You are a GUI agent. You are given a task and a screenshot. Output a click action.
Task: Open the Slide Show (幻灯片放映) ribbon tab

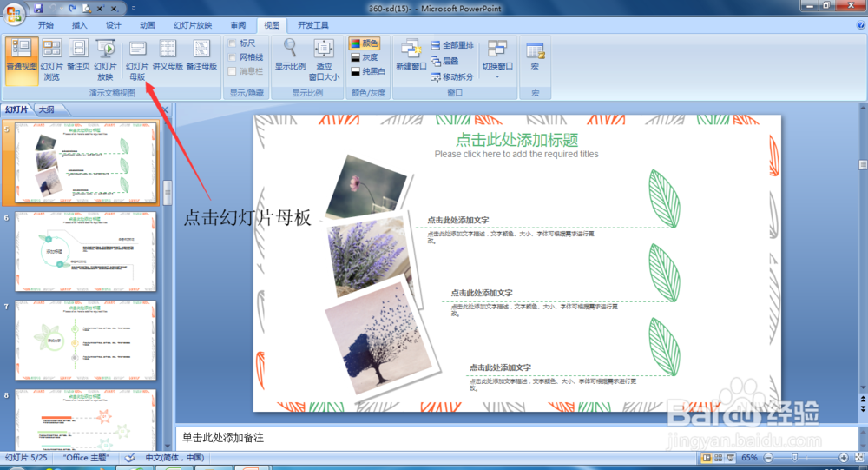tap(193, 25)
